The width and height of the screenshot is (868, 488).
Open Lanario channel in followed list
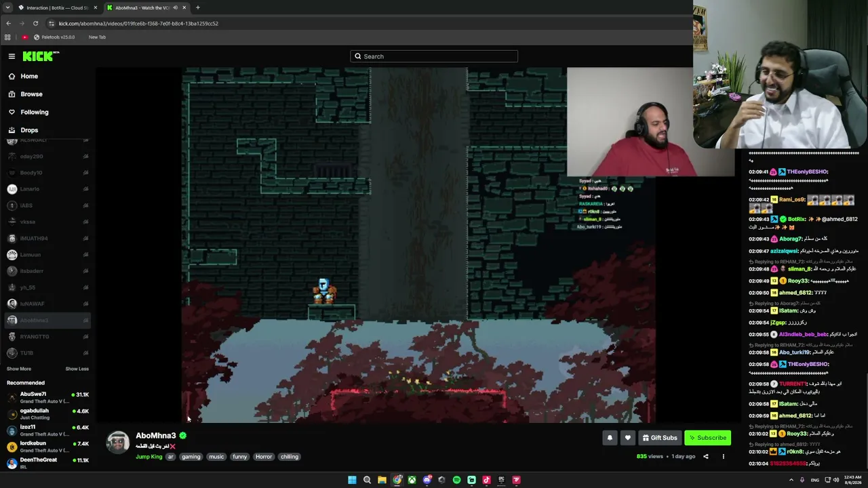point(47,189)
